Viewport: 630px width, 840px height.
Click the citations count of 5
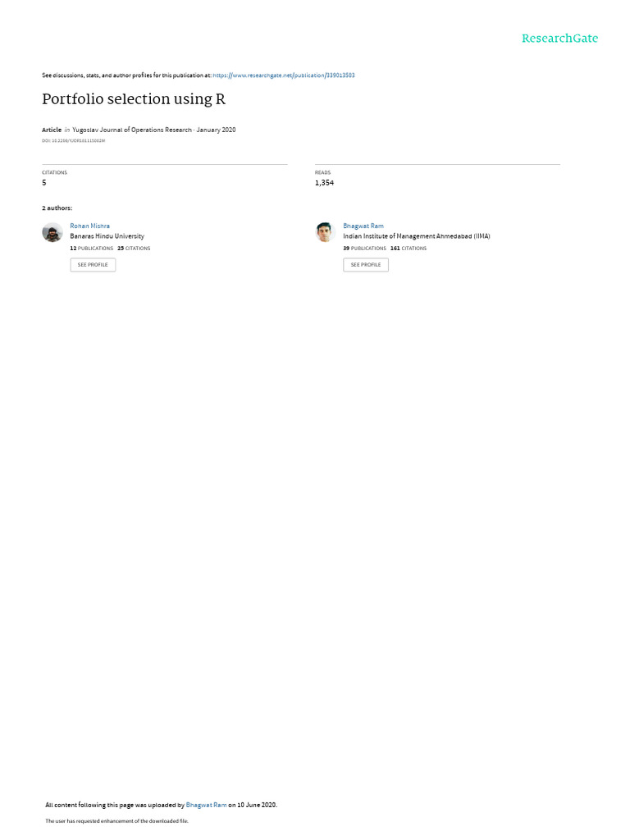pos(44,183)
